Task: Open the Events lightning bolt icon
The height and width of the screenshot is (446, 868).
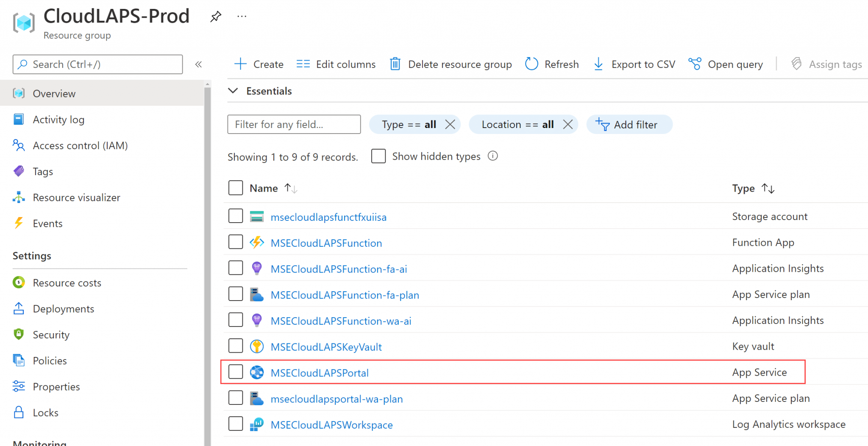Action: [19, 223]
